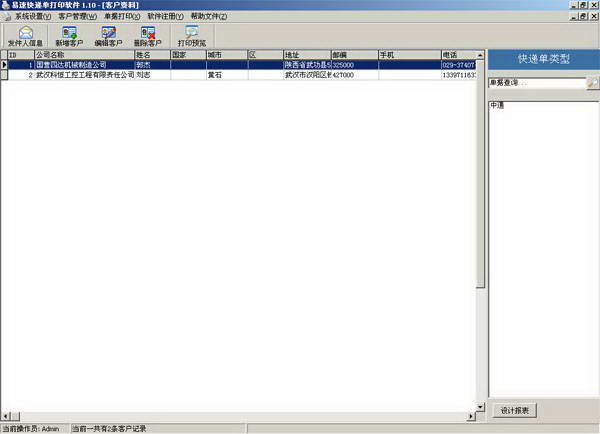Screen dimensions: 600x434
Task: Open the 系统设置 menu
Action: point(34,17)
